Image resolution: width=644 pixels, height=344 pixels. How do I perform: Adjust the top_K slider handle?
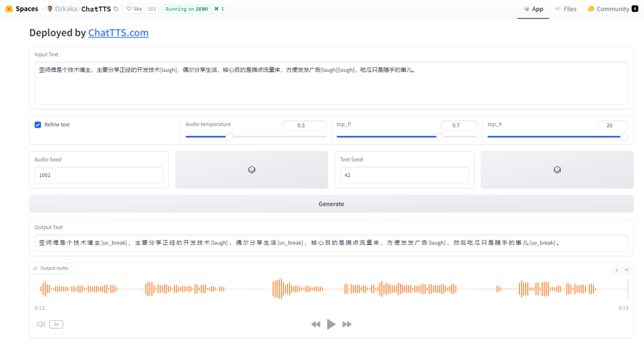[x=624, y=137]
